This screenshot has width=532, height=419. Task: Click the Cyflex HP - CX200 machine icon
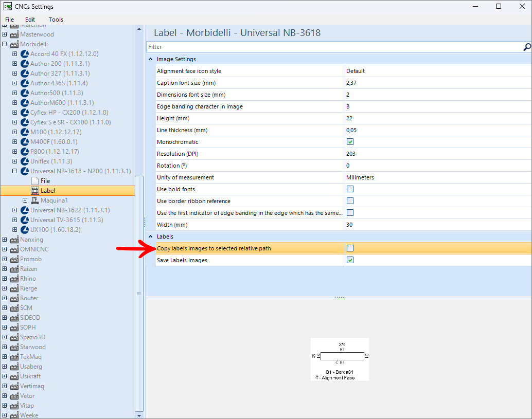pyautogui.click(x=24, y=113)
